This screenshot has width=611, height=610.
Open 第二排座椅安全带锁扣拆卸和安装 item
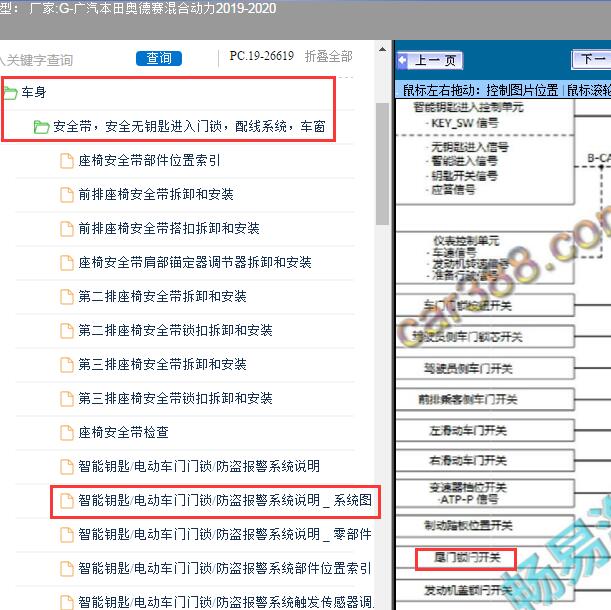tap(175, 331)
